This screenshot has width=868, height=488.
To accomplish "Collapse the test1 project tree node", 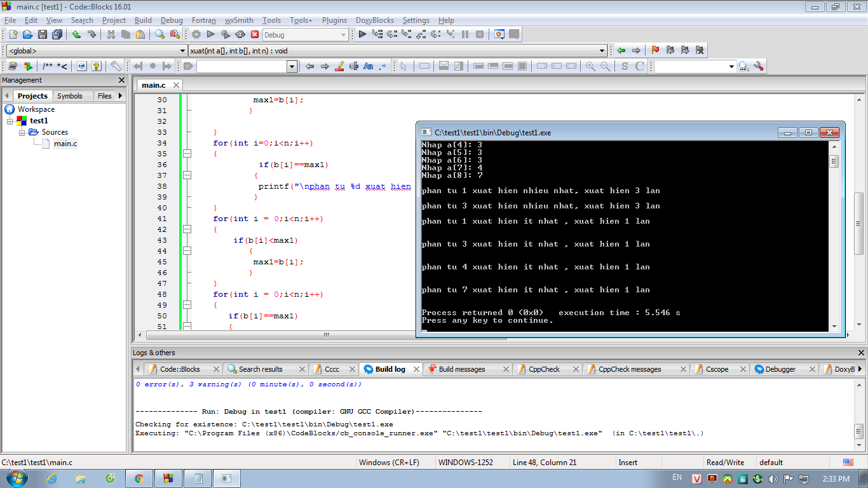I will (x=11, y=121).
